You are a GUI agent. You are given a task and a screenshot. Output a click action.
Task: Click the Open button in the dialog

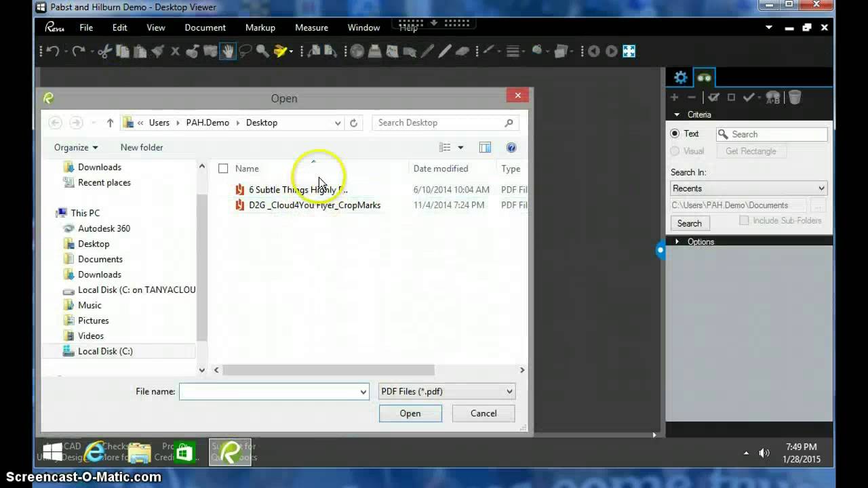tap(410, 413)
